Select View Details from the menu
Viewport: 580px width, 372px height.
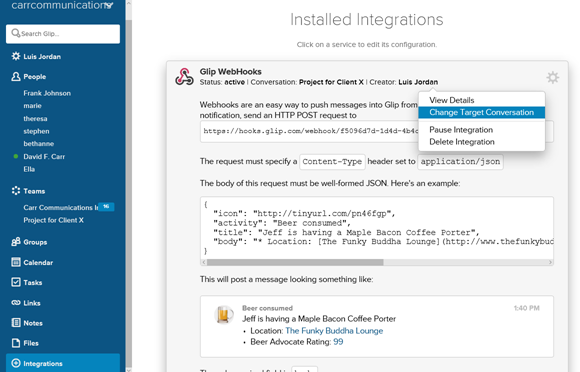coord(451,100)
